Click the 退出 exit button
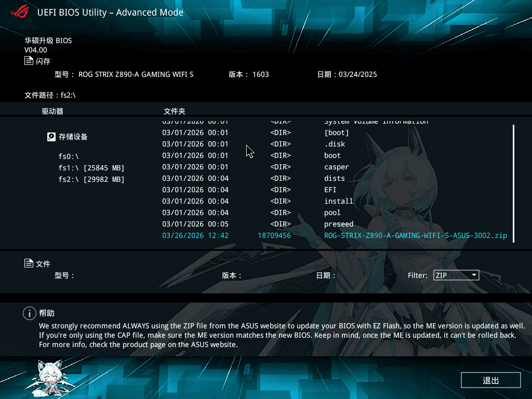This screenshot has height=399, width=532. (x=490, y=380)
